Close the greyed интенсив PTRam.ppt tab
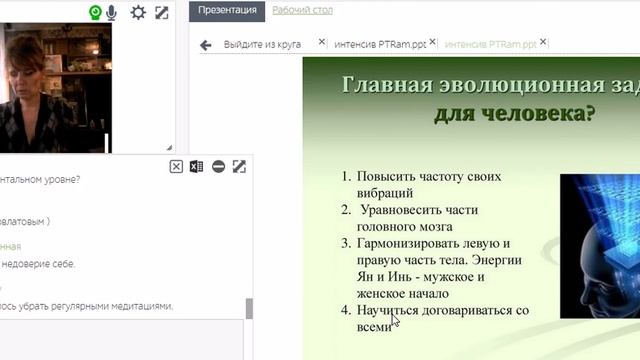The height and width of the screenshot is (360, 640). (x=543, y=42)
